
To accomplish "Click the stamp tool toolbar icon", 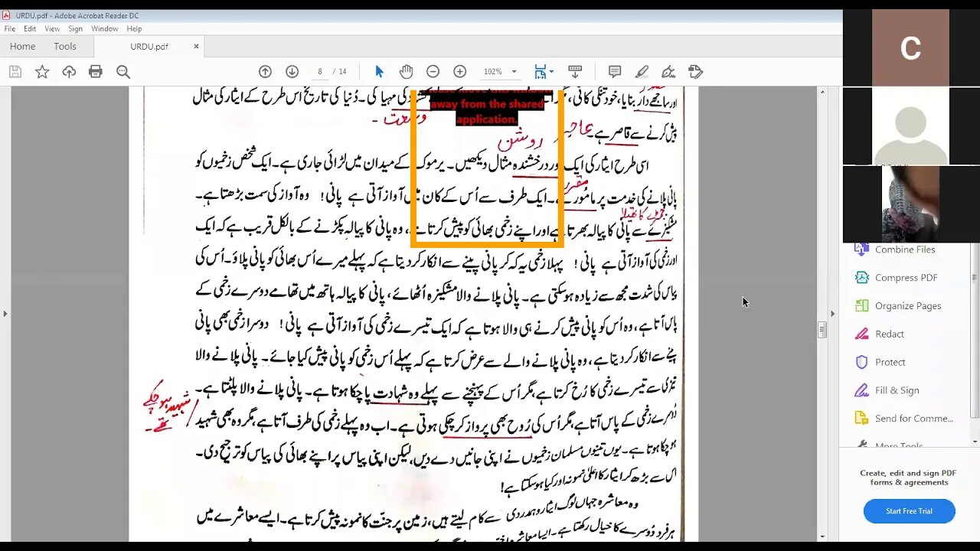I will pyautogui.click(x=695, y=72).
